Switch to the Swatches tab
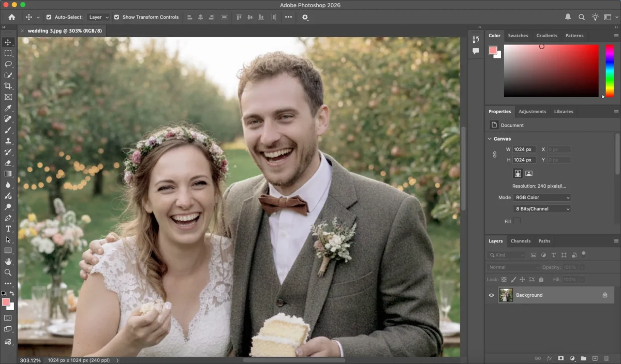The width and height of the screenshot is (621, 364). coord(517,36)
